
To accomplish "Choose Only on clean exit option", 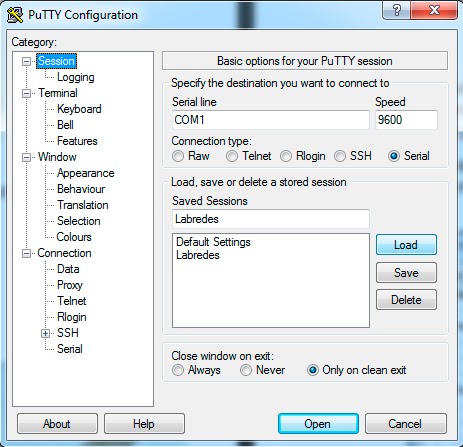I will tap(313, 370).
